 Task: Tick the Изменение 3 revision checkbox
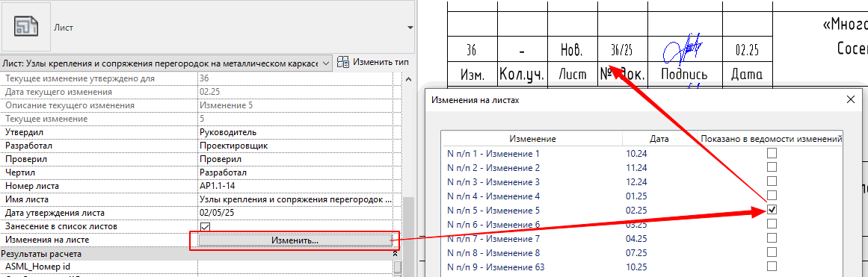tap(772, 181)
